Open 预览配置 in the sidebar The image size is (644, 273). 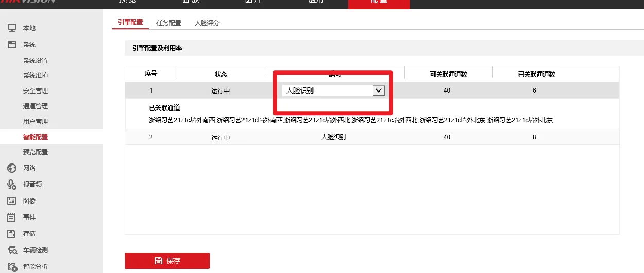36,152
